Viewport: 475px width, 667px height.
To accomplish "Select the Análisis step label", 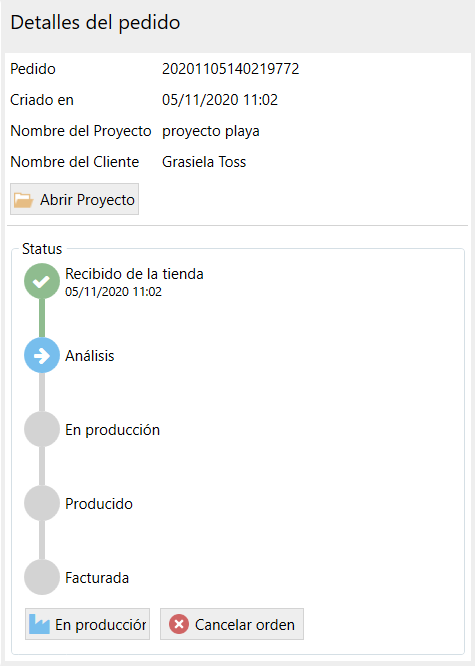I will point(90,356).
